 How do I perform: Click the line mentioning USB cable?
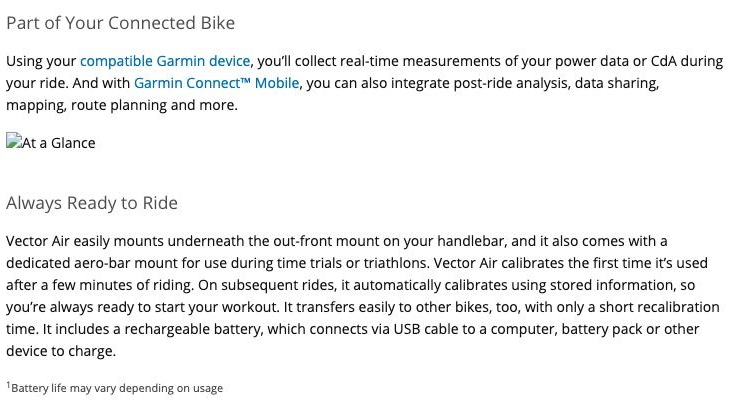pyautogui.click(x=352, y=329)
